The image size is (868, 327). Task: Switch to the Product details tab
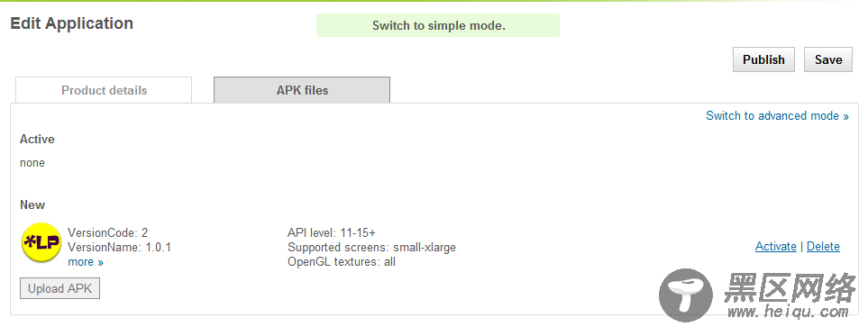pos(104,90)
